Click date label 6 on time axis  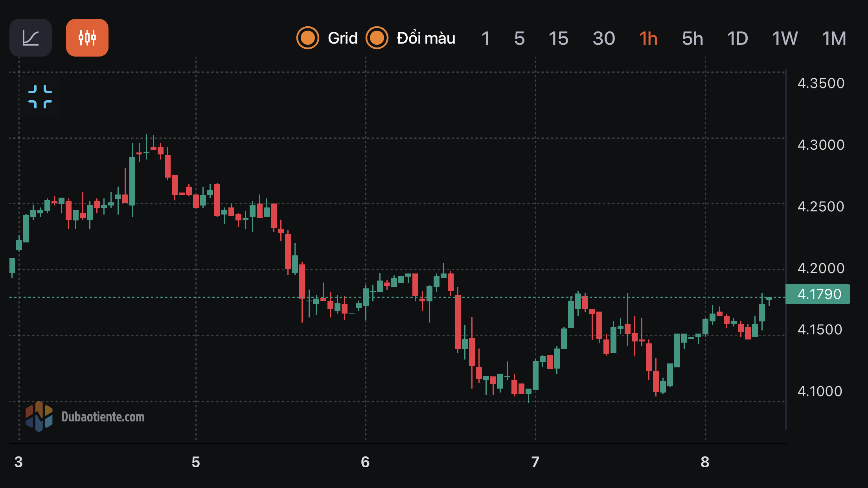(x=365, y=462)
